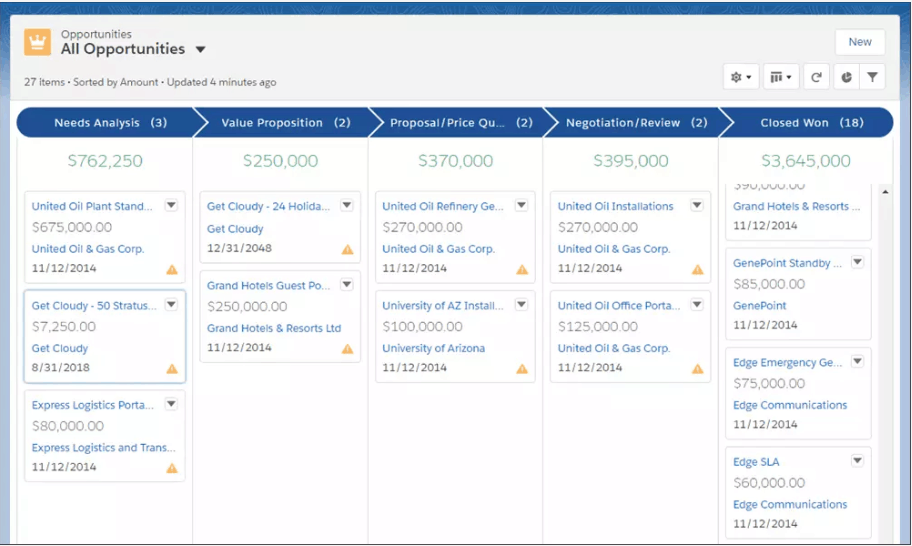
Task: Open Edge SLA opportunity link
Action: coord(756,462)
